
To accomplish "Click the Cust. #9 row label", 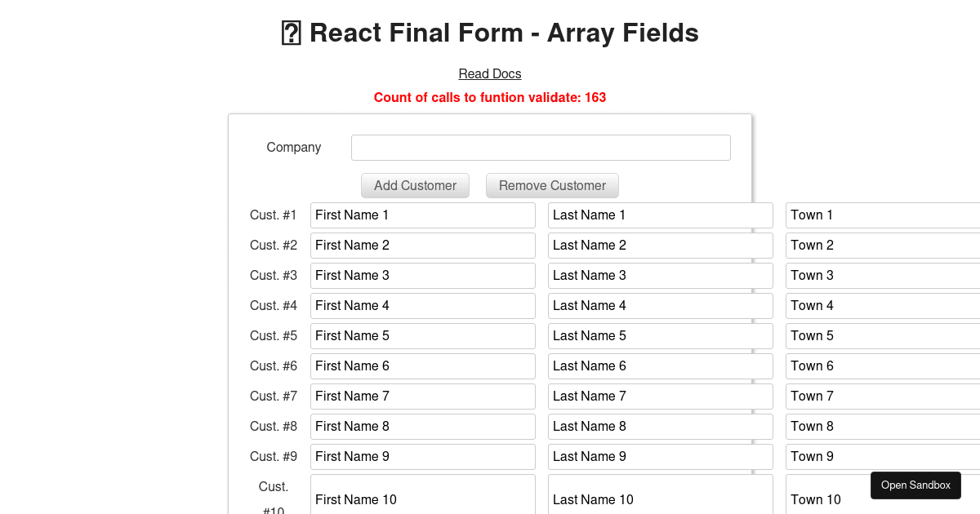I will (274, 457).
